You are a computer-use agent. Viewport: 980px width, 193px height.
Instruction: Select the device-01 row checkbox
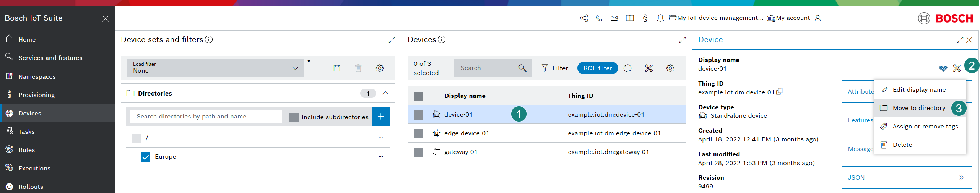(x=418, y=115)
